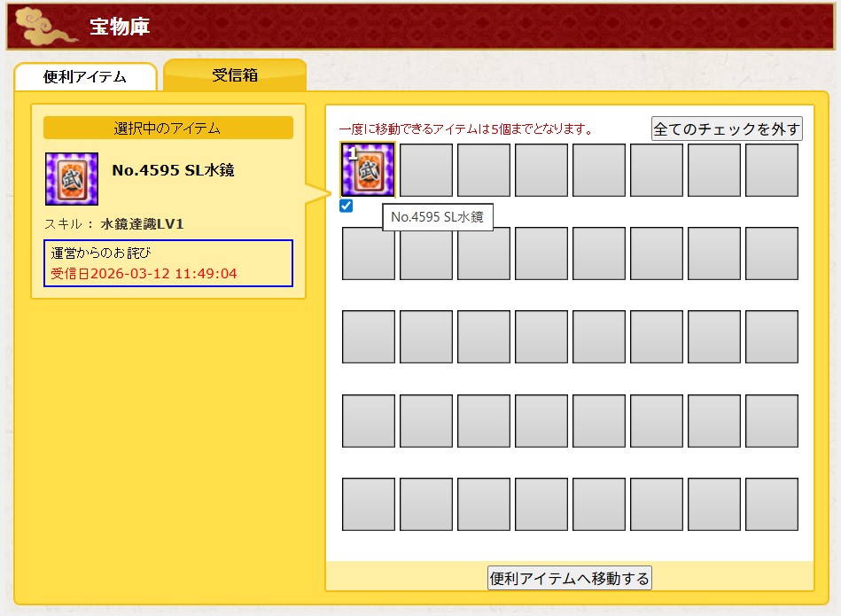Click the 選択中のアイテム header bar

167,128
